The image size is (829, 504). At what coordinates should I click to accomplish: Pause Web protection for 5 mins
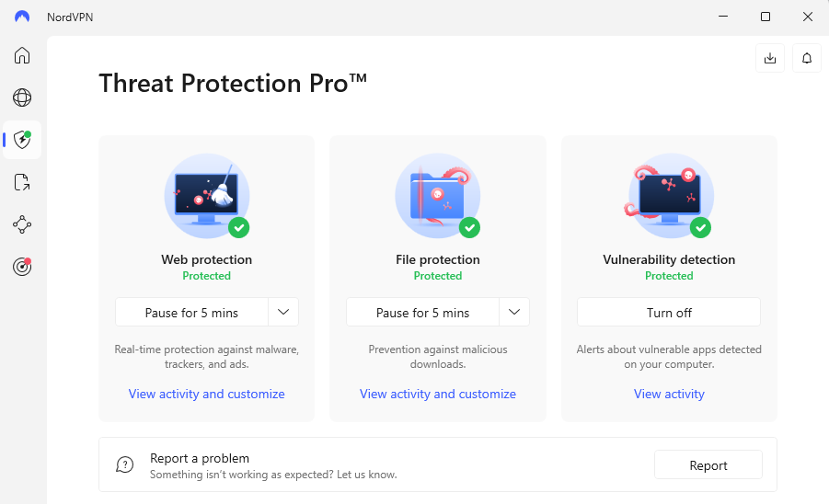tap(191, 313)
